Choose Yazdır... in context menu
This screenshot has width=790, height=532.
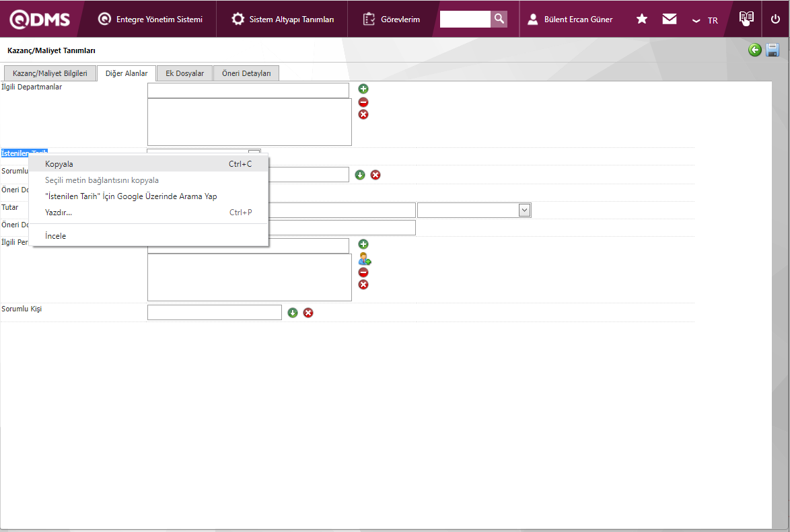click(x=149, y=212)
